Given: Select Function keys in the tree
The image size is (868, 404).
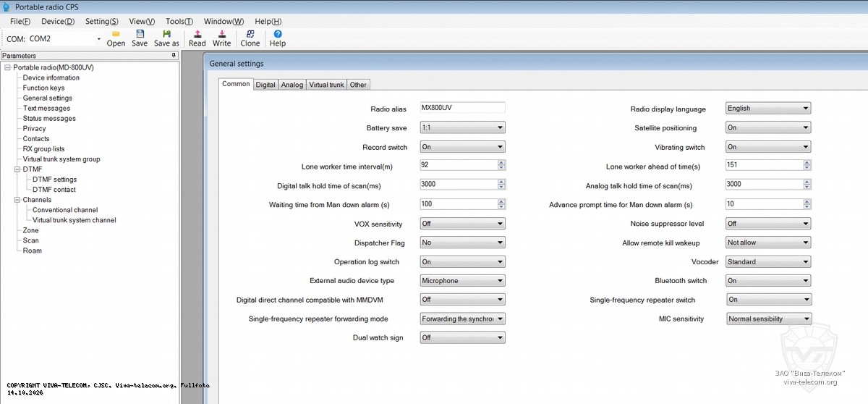Looking at the screenshot, I should (x=43, y=88).
